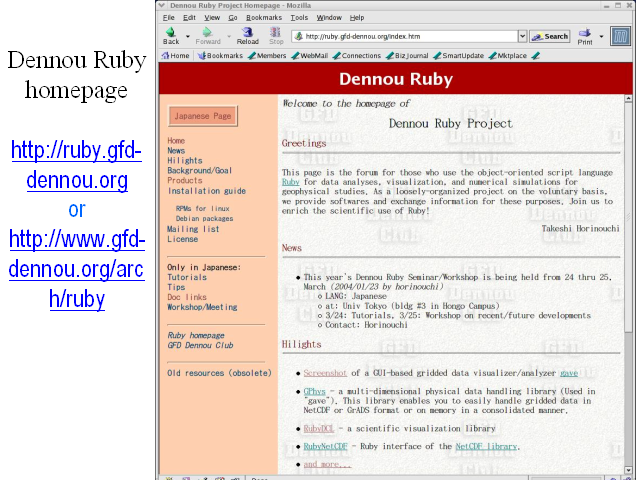Viewport: 640px width, 480px height.
Task: Open the Print options dropdown arrow
Action: pyautogui.click(x=601, y=36)
